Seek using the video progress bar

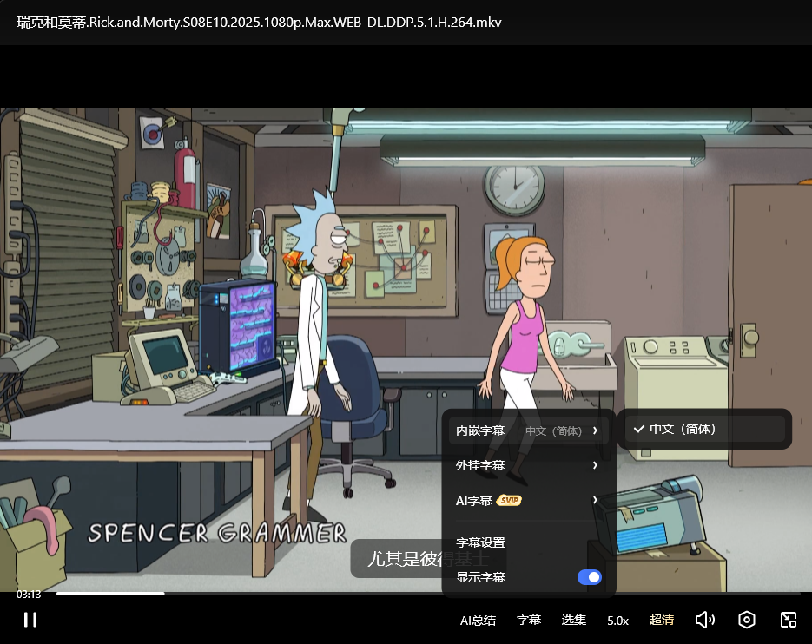click(428, 594)
